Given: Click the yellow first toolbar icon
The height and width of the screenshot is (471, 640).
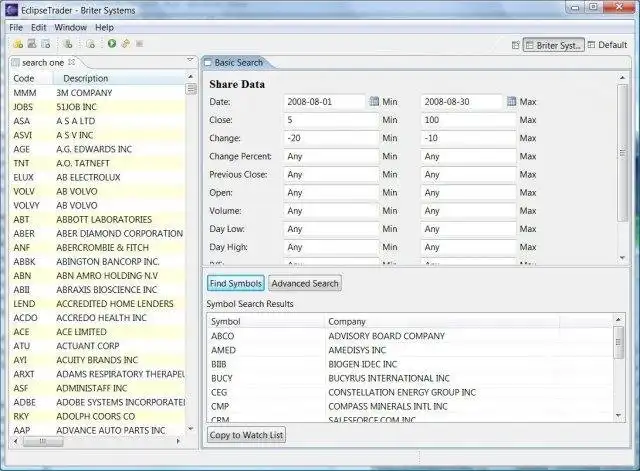Looking at the screenshot, I should [18, 44].
